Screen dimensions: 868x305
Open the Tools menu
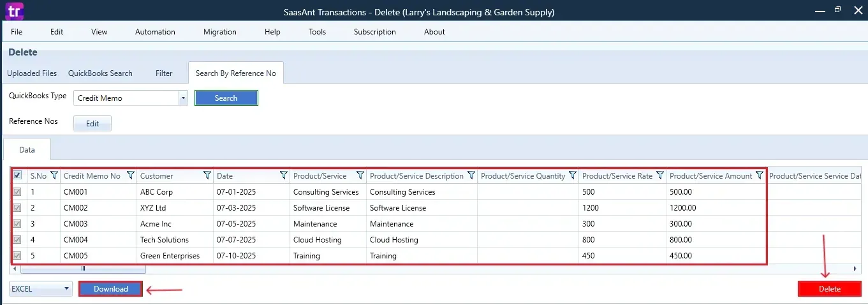click(317, 32)
